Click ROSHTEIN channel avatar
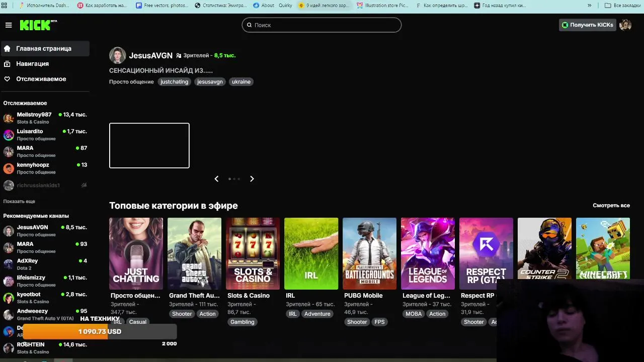 9,348
